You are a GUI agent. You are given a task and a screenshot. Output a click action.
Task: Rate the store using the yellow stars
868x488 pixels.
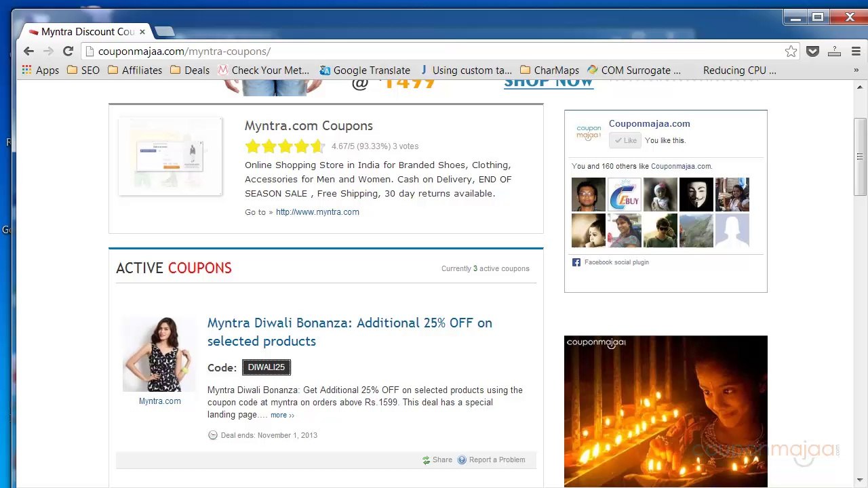pos(285,146)
